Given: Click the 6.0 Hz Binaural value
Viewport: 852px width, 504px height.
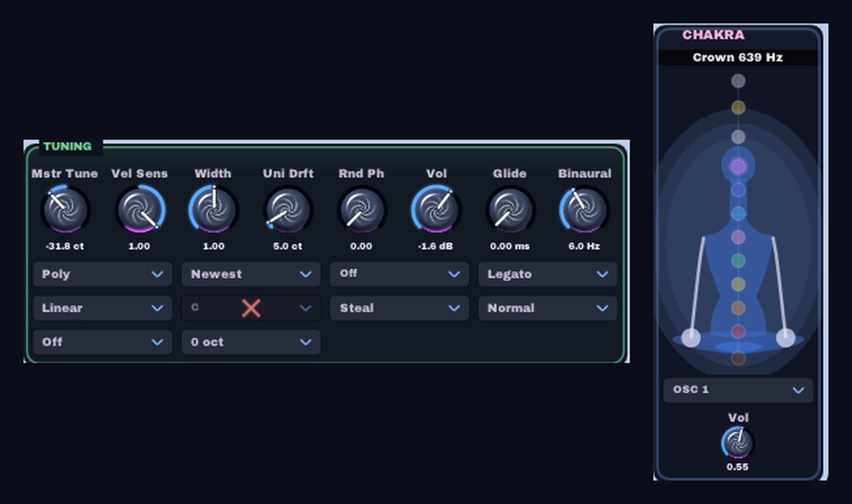Looking at the screenshot, I should pos(584,246).
